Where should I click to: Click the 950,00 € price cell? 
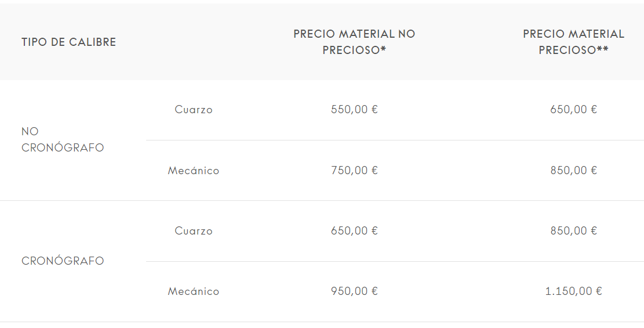coord(354,291)
